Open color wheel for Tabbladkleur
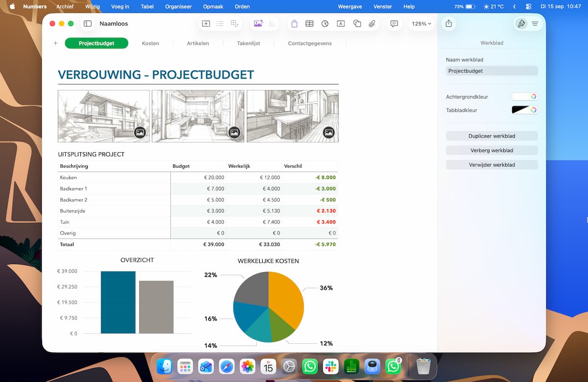 coord(534,110)
